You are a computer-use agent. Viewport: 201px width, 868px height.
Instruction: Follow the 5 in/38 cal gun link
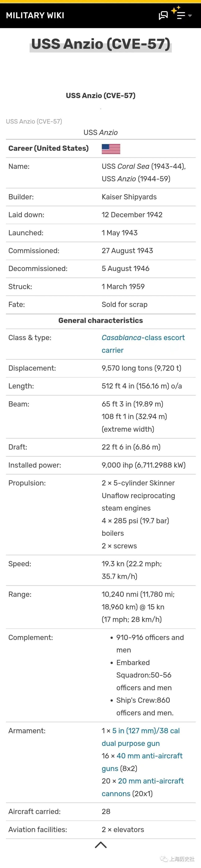146,730
